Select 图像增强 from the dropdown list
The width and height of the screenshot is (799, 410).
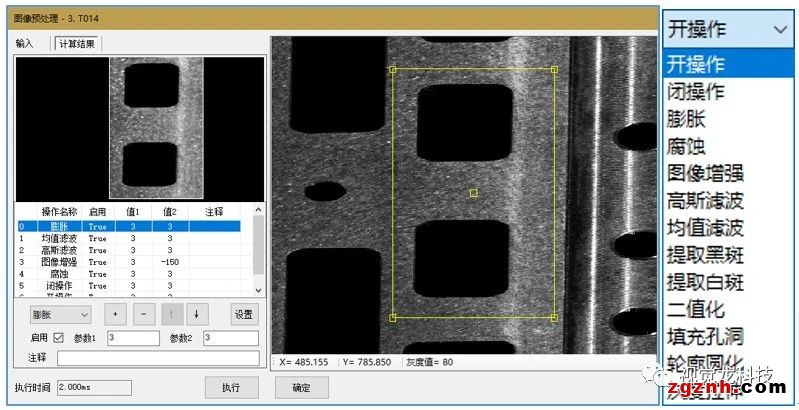point(705,173)
